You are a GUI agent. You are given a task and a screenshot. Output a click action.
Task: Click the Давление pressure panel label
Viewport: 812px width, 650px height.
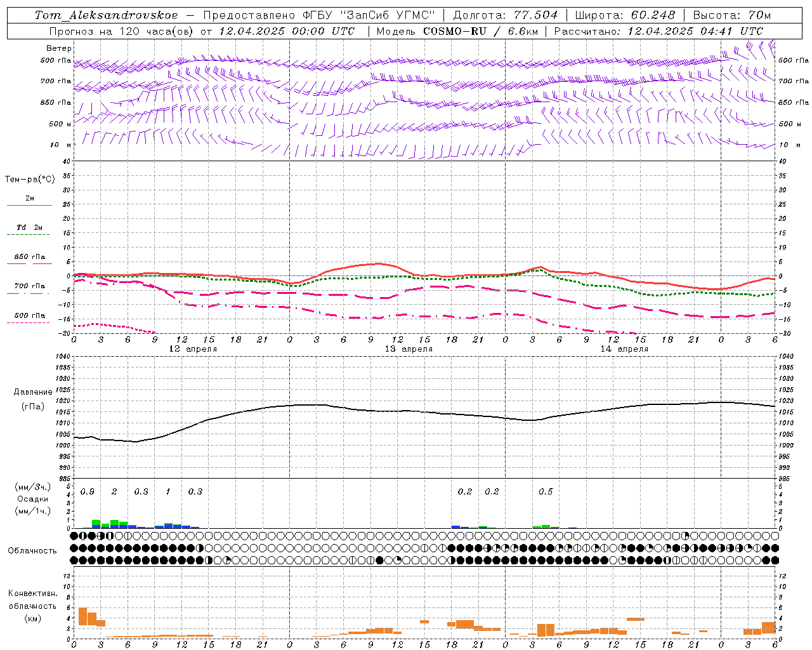pos(33,392)
